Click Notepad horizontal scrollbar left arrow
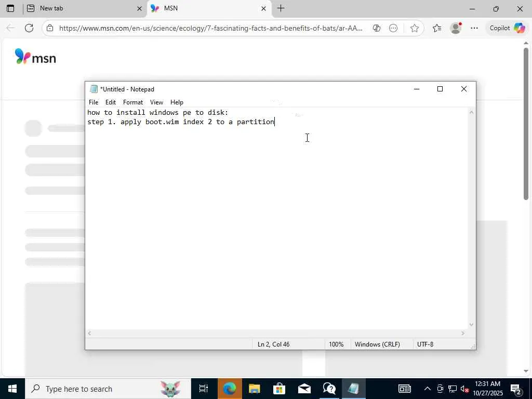The height and width of the screenshot is (399, 532). (89, 334)
